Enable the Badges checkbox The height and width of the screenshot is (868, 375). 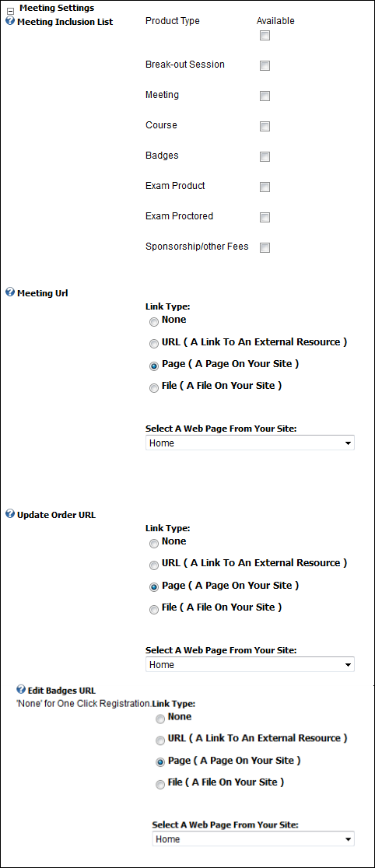coord(265,157)
